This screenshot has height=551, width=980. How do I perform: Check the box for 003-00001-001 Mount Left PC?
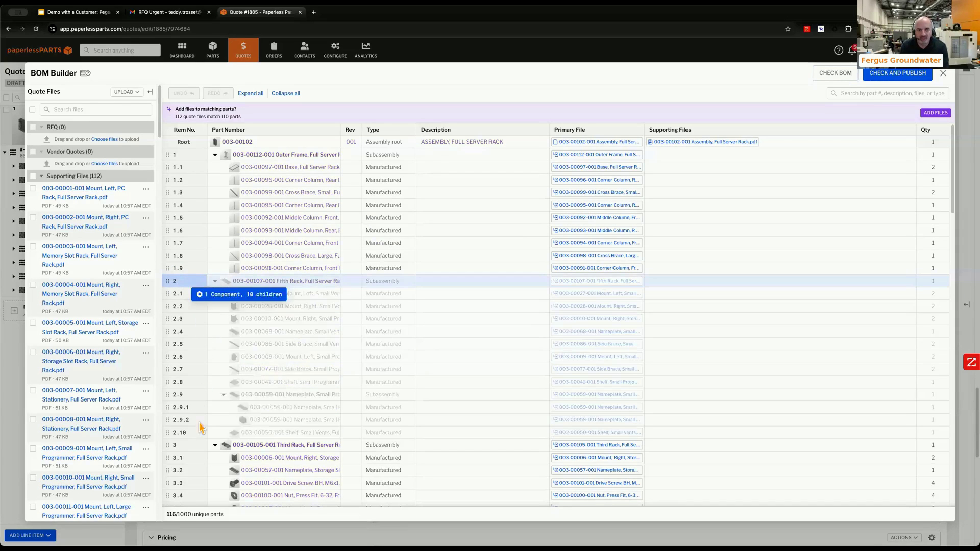point(33,188)
